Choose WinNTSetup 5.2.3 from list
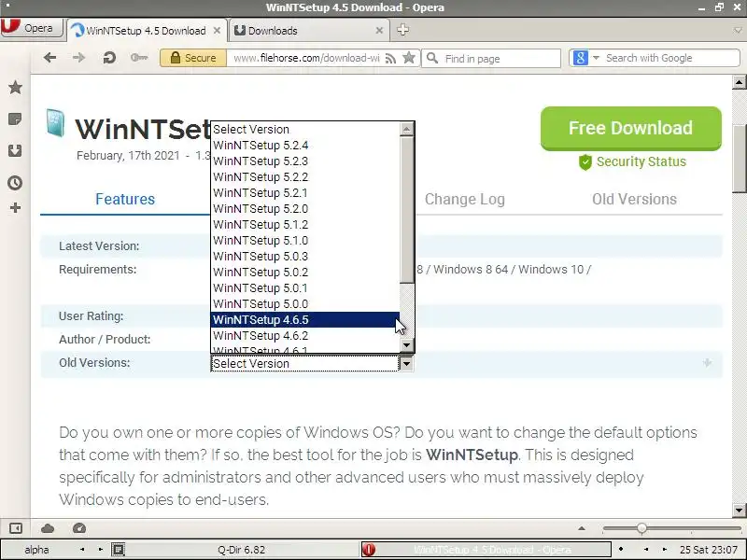Viewport: 747px width, 560px height. [305, 161]
